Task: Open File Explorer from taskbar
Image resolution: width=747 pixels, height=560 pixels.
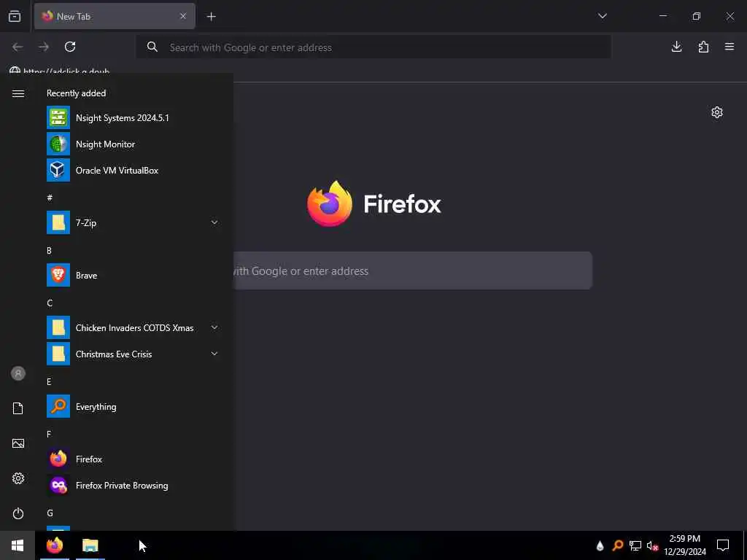Action: [90, 545]
